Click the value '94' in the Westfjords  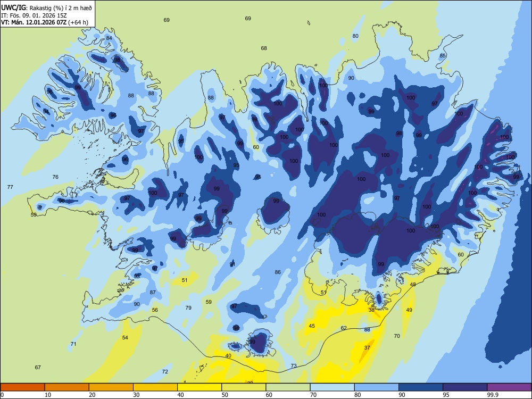point(46,112)
